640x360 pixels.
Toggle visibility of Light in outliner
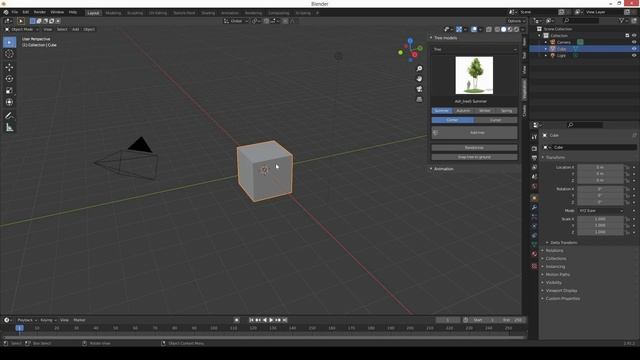pyautogui.click(x=634, y=56)
